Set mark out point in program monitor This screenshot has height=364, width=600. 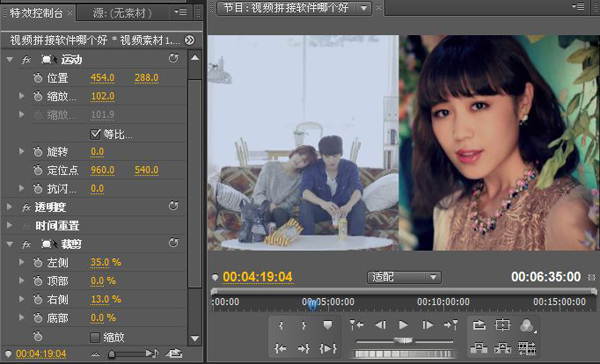click(304, 325)
